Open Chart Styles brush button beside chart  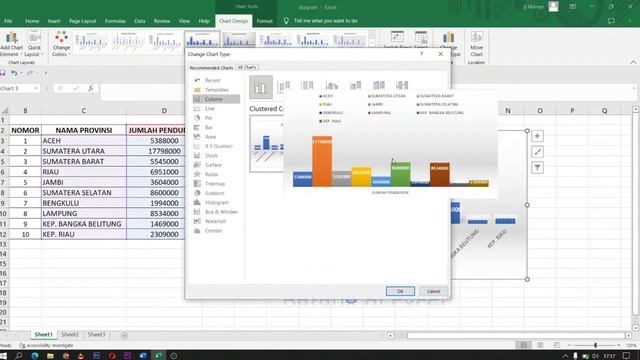pos(537,152)
